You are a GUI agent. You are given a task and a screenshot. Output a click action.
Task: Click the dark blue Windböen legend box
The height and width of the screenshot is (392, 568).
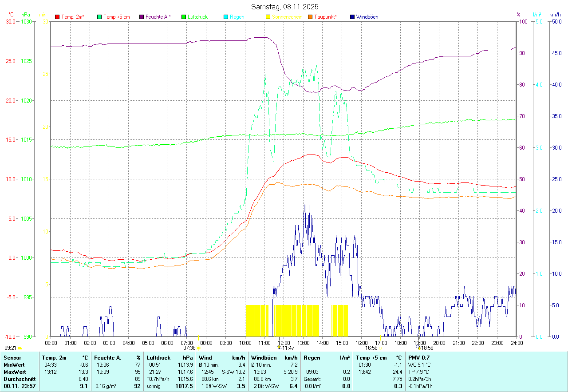pyautogui.click(x=352, y=17)
